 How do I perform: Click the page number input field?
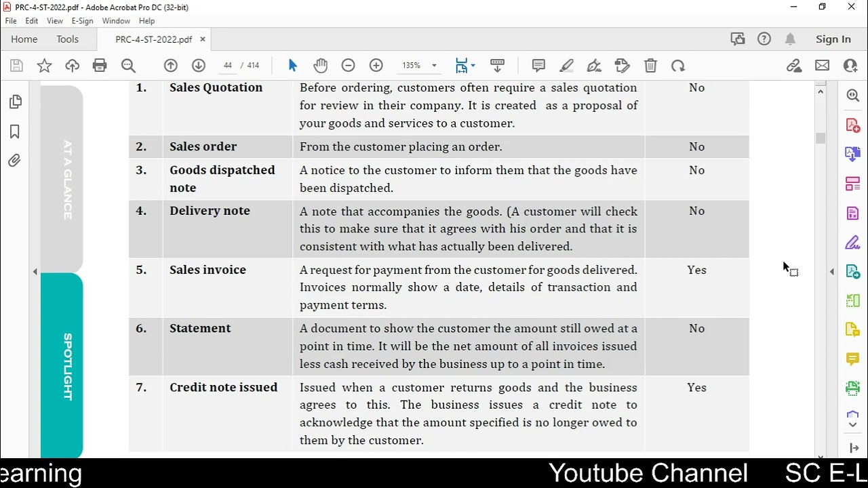228,66
